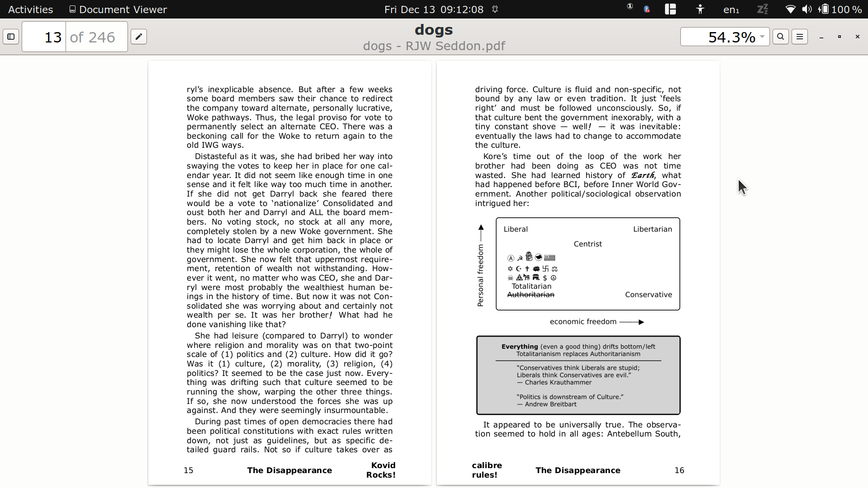
Task: Click the sleep Zz tray icon
Action: click(763, 9)
